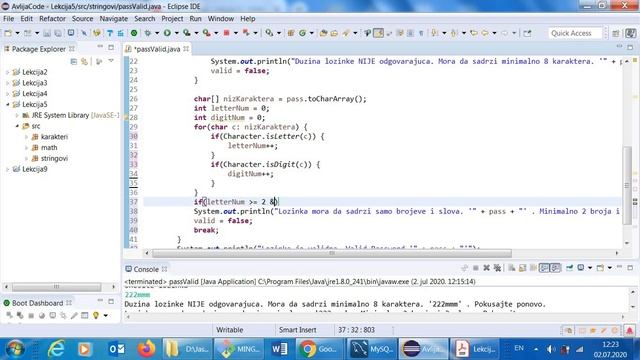
Task: Click the Java perspective icon at top right
Action: (x=631, y=33)
